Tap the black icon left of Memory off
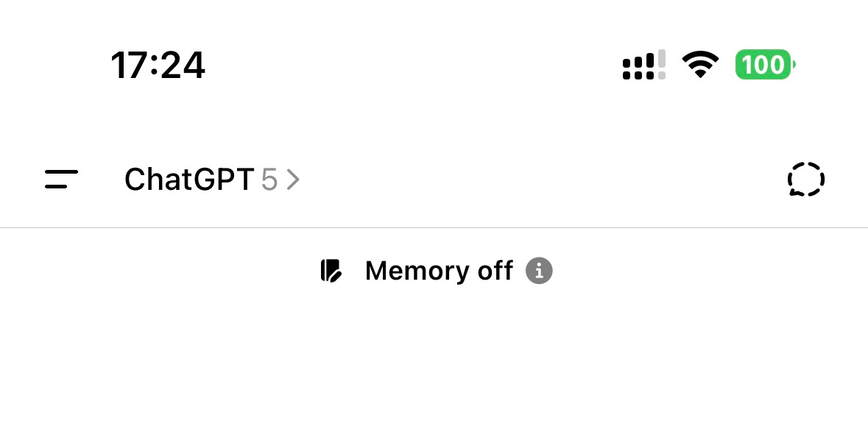The width and height of the screenshot is (868, 446). click(331, 271)
